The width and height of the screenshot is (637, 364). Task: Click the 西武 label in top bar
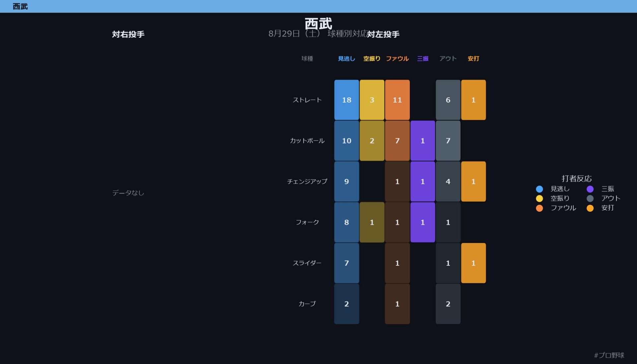[x=20, y=6]
